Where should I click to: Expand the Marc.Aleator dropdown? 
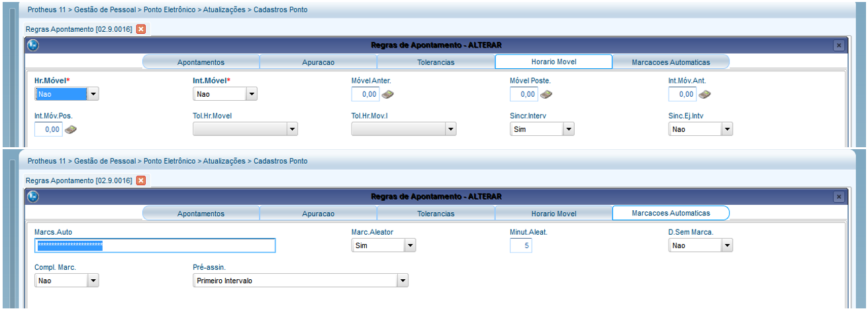click(410, 246)
